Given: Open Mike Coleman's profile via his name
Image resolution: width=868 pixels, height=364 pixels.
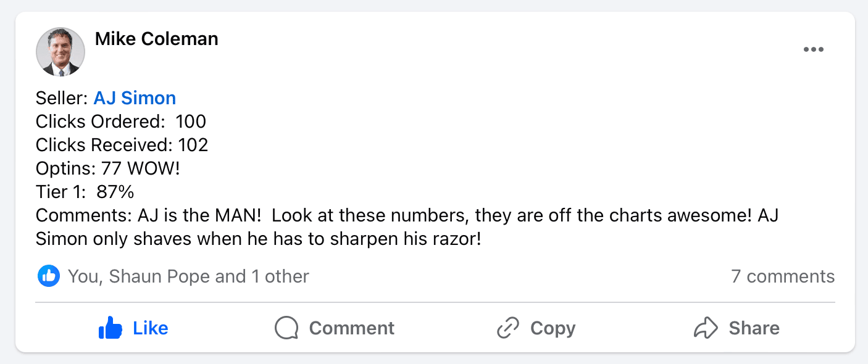Looking at the screenshot, I should coord(156,39).
